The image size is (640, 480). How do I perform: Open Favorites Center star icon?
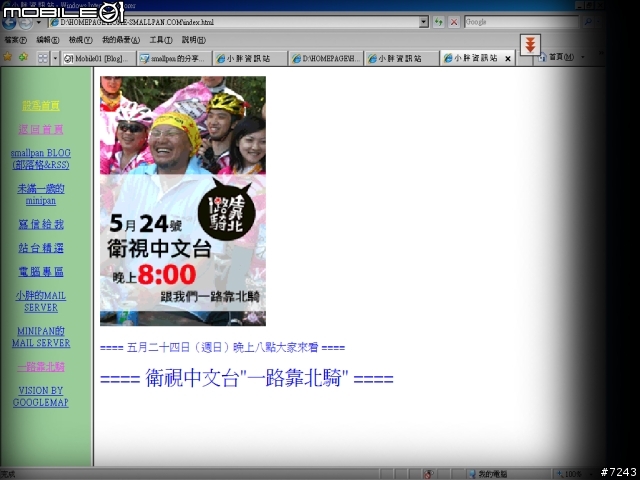coord(7,58)
